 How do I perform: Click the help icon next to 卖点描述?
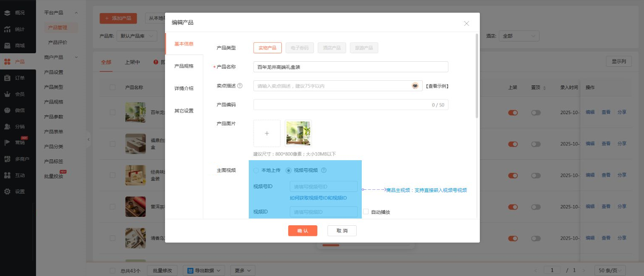tap(240, 86)
